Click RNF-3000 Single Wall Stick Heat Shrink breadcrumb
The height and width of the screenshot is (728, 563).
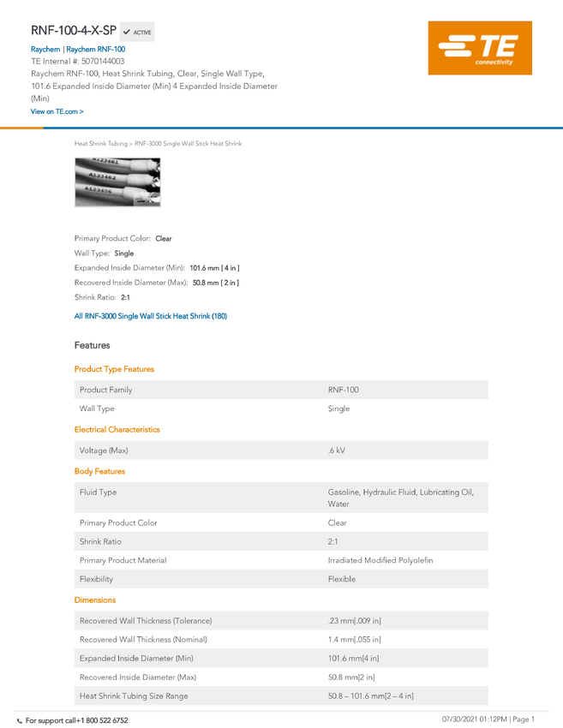(189, 144)
